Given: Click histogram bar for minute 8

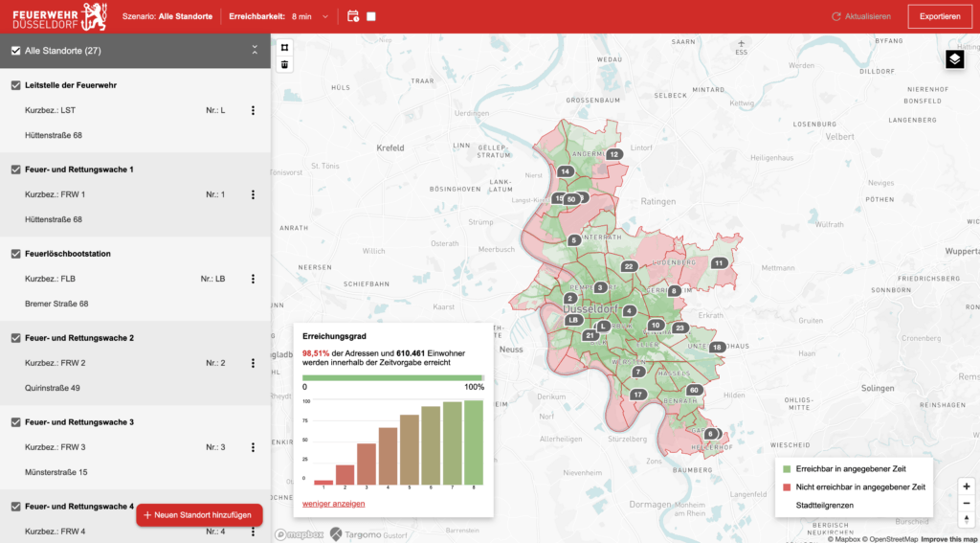Looking at the screenshot, I should pos(474,442).
